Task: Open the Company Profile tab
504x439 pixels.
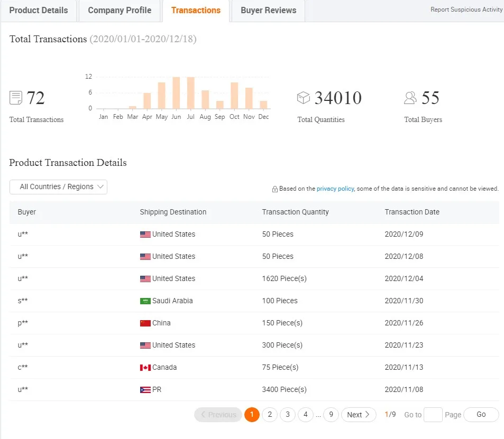Action: (120, 11)
